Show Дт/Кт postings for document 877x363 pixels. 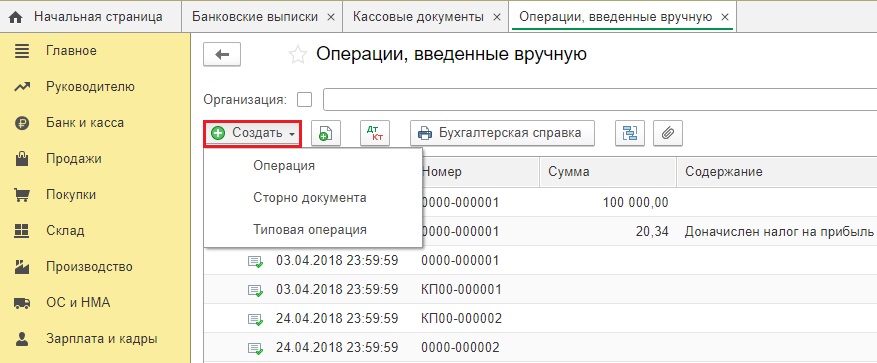click(375, 133)
